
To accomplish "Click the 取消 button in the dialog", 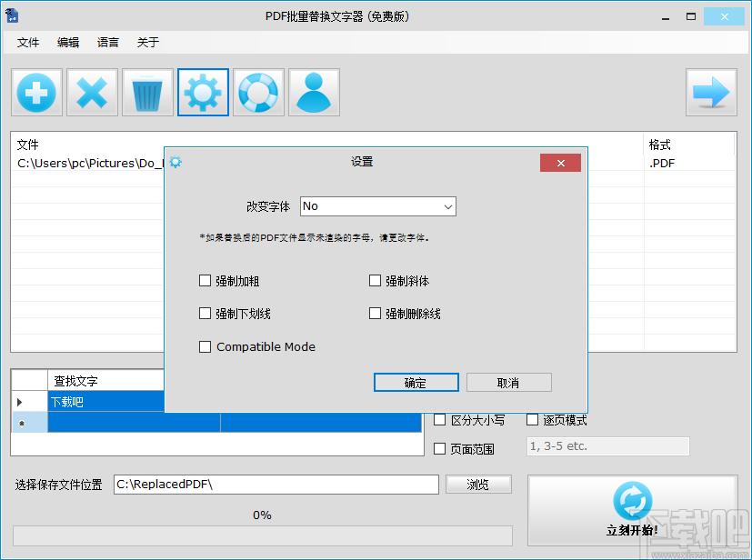I will pos(509,383).
